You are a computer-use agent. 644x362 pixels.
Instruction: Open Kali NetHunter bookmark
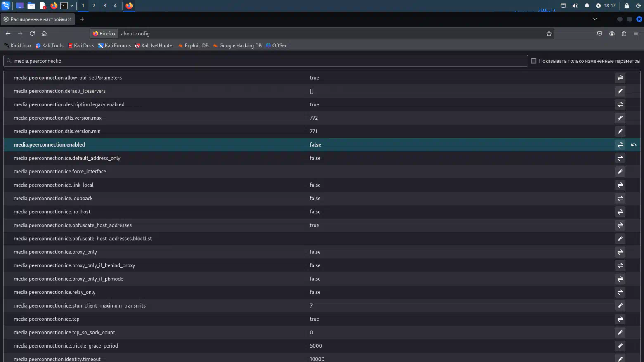tap(154, 45)
